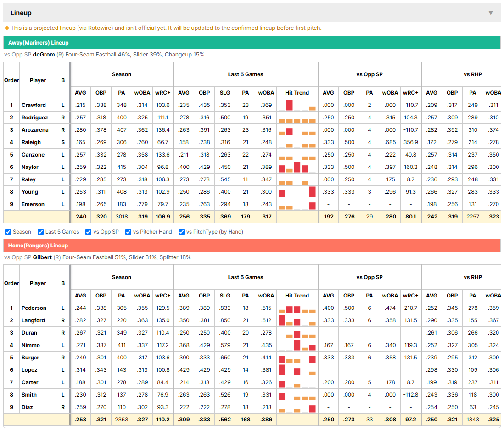Click Naylor's hit trend bars
Screen dimensions: 504x431
[297, 167]
